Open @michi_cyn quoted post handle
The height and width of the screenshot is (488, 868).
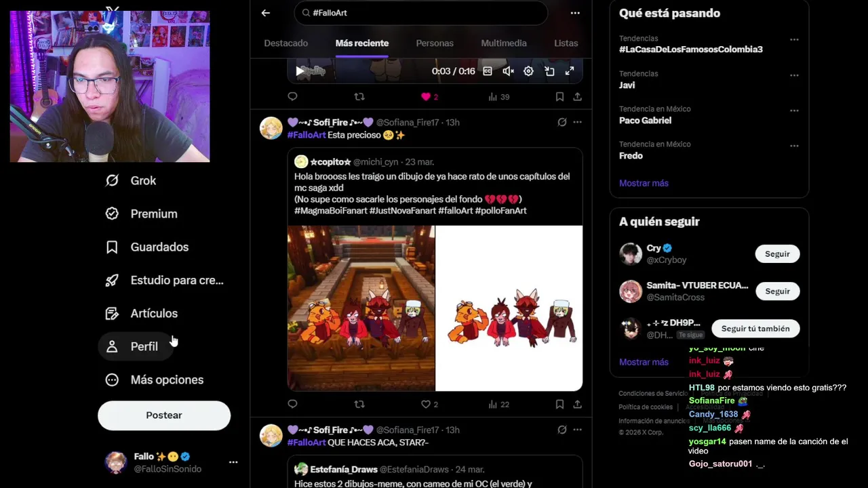(x=376, y=162)
